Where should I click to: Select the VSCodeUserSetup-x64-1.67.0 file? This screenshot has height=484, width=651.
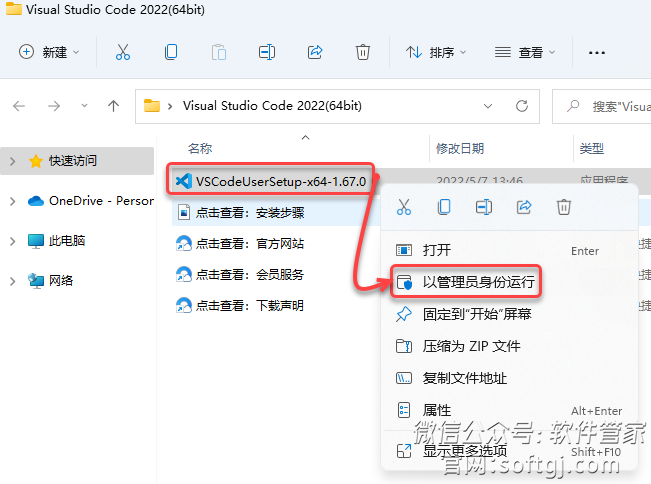click(x=281, y=181)
